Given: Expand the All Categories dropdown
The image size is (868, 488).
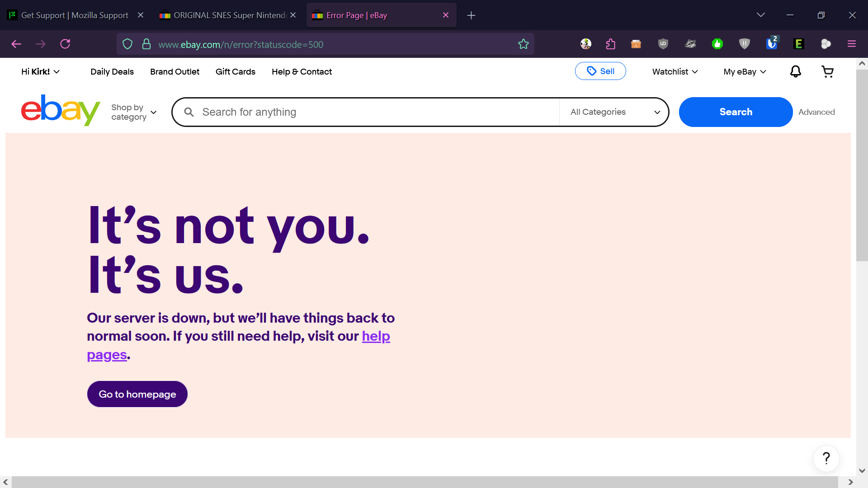Looking at the screenshot, I should [x=615, y=112].
